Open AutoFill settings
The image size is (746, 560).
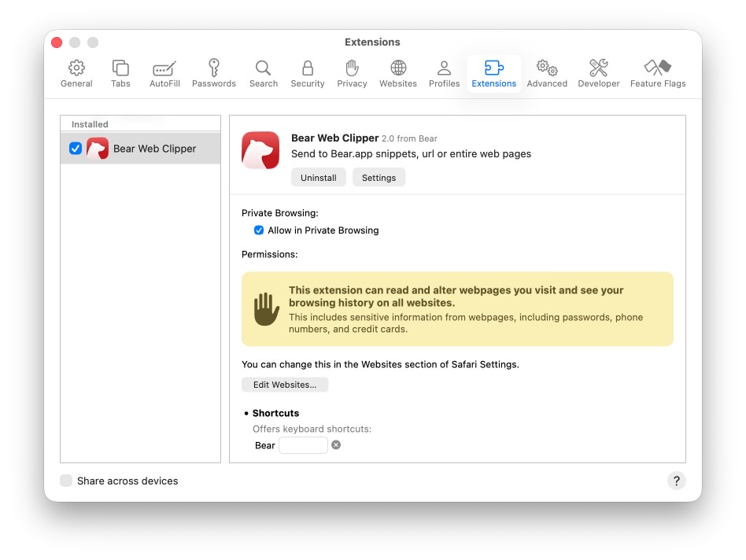(164, 74)
